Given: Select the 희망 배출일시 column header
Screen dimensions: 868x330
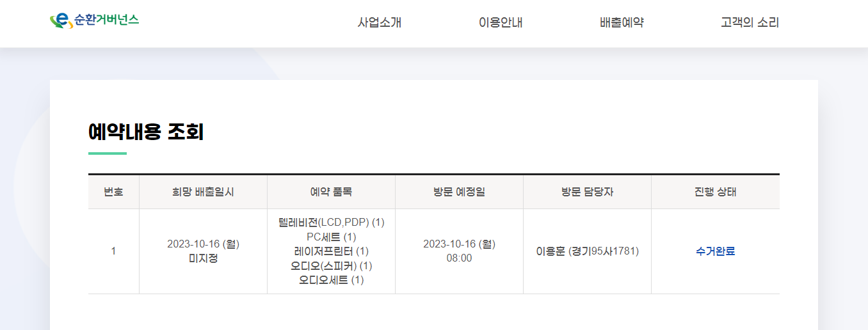Looking at the screenshot, I should [203, 192].
